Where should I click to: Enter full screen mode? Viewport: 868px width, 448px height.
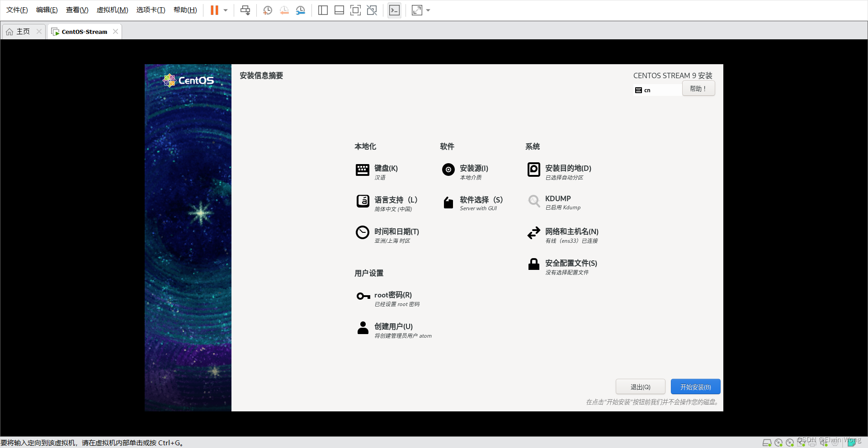355,10
